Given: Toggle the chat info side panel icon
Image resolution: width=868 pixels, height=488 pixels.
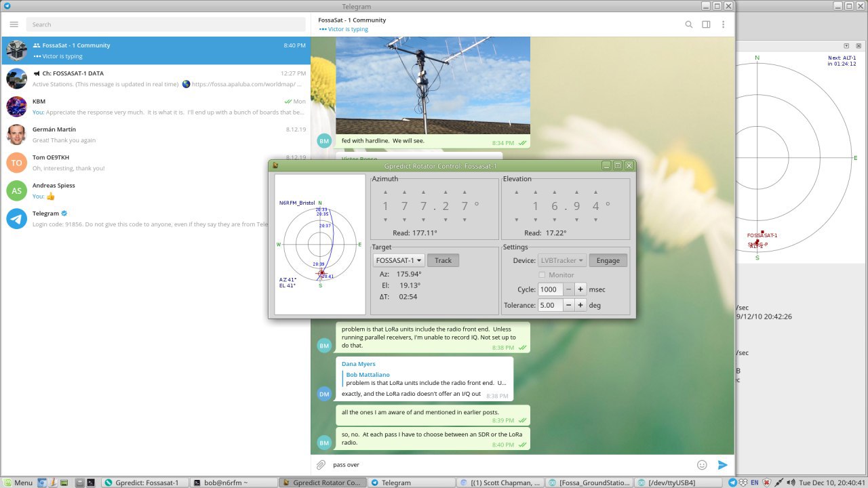Looking at the screenshot, I should point(706,24).
